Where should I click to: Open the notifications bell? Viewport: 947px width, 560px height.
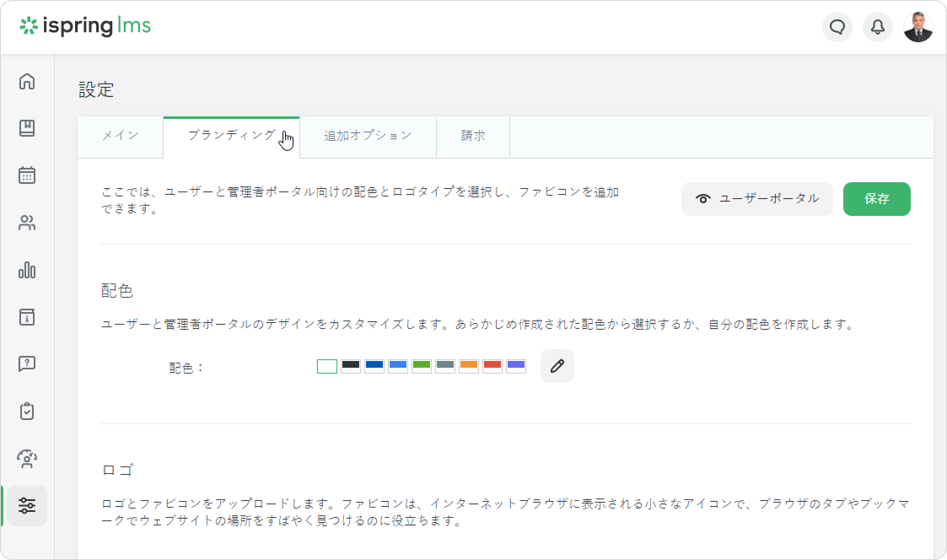coord(878,27)
